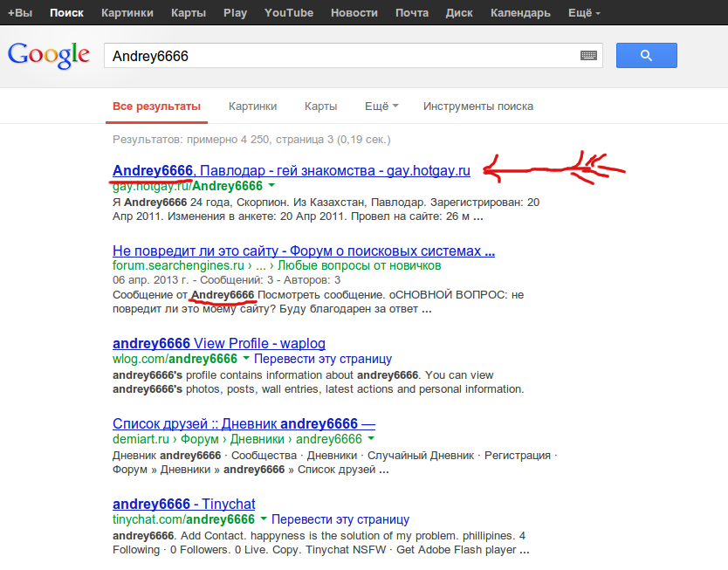This screenshot has height=570, width=728.
Task: Open the gay.hotgay.ru Andrey6666 result title
Action: click(x=291, y=170)
